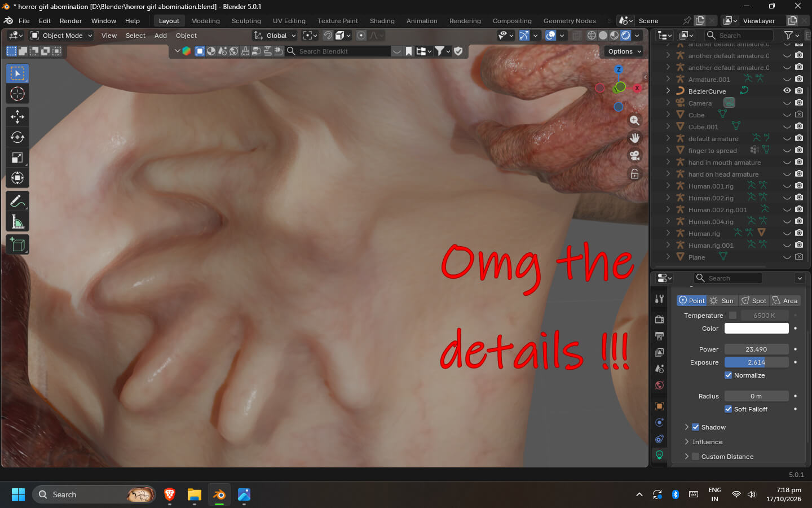Uncheck the Normalize checkbox
This screenshot has width=812, height=508.
[x=729, y=375]
